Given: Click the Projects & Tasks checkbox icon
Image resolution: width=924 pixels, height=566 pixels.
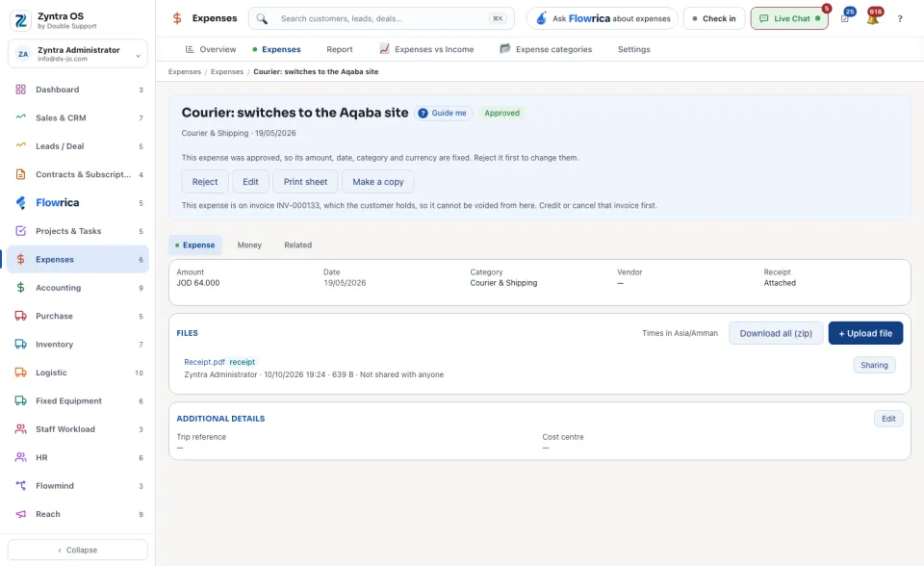Looking at the screenshot, I should point(20,230).
